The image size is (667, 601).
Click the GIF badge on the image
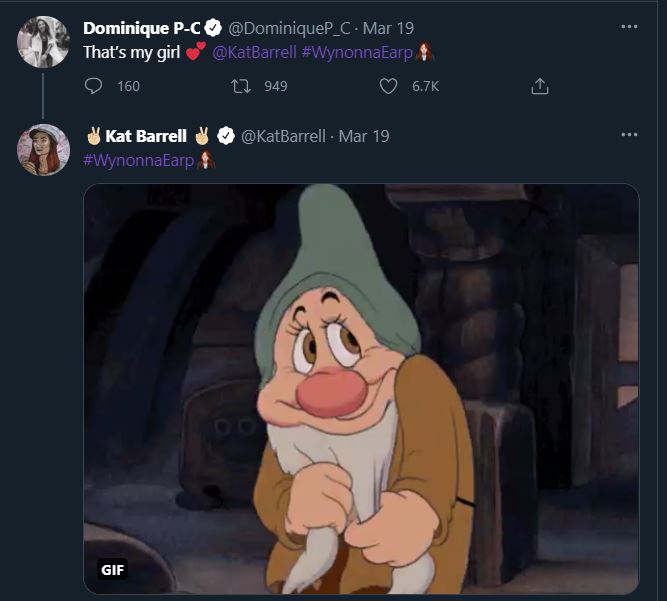pyautogui.click(x=113, y=570)
